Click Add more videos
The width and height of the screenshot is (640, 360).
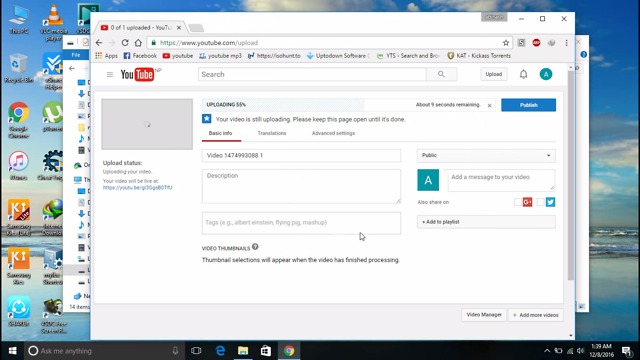[x=536, y=315]
